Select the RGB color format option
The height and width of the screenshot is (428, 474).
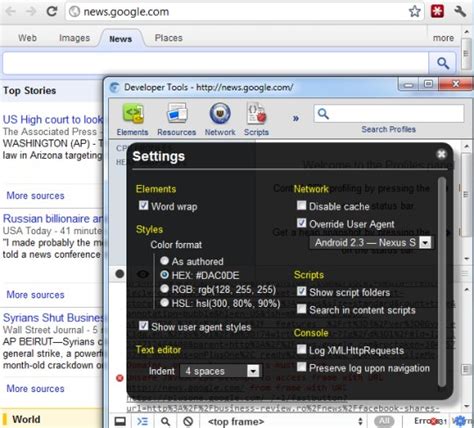coord(164,289)
